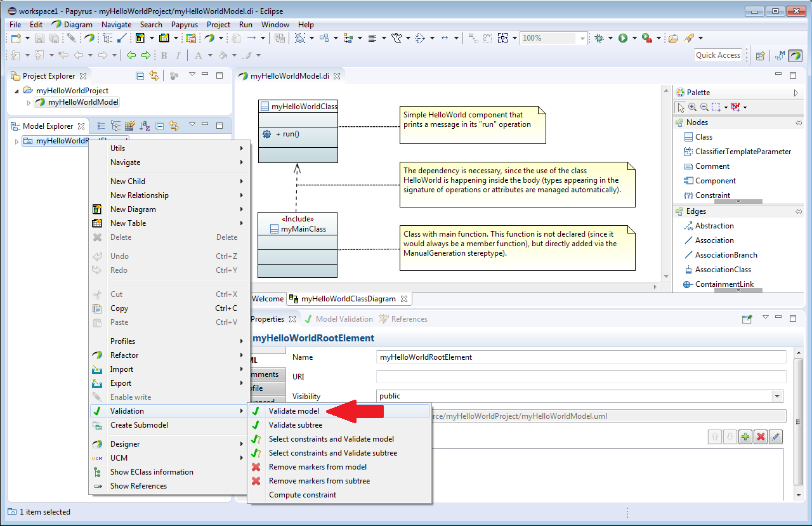Screen dimensions: 812x526
Task: Switch to the Papyrus perspective icon
Action: pos(795,56)
